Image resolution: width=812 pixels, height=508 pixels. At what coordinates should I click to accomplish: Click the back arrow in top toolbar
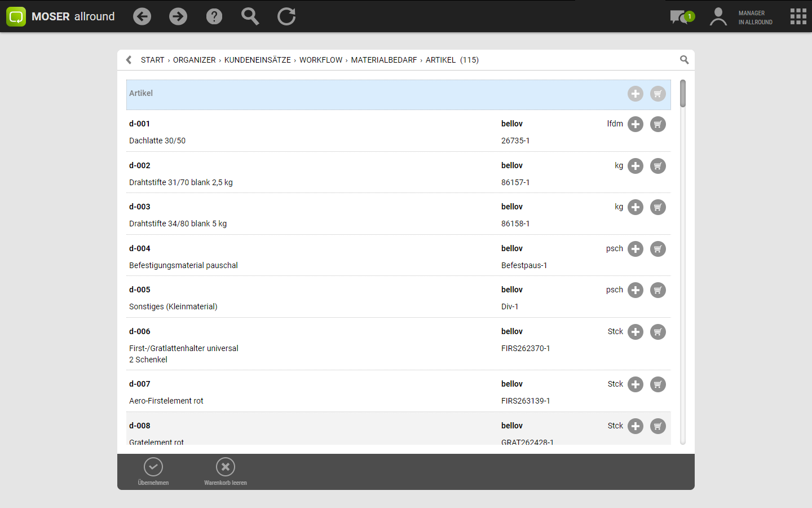click(142, 16)
